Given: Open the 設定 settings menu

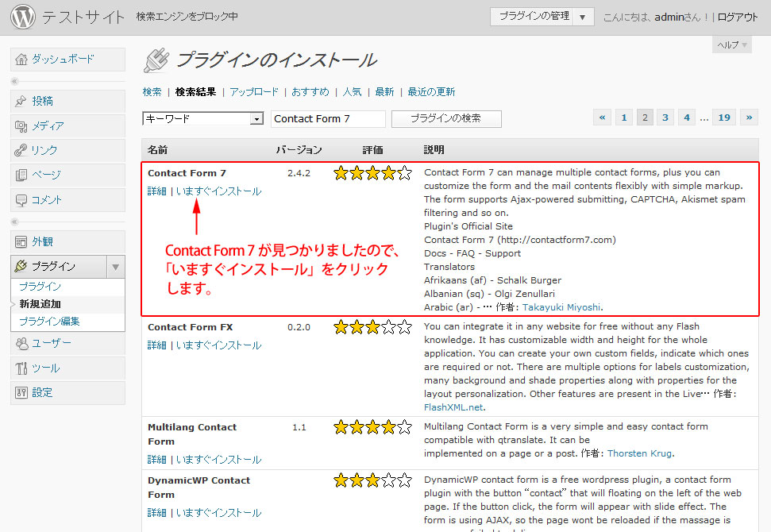Looking at the screenshot, I should [67, 393].
